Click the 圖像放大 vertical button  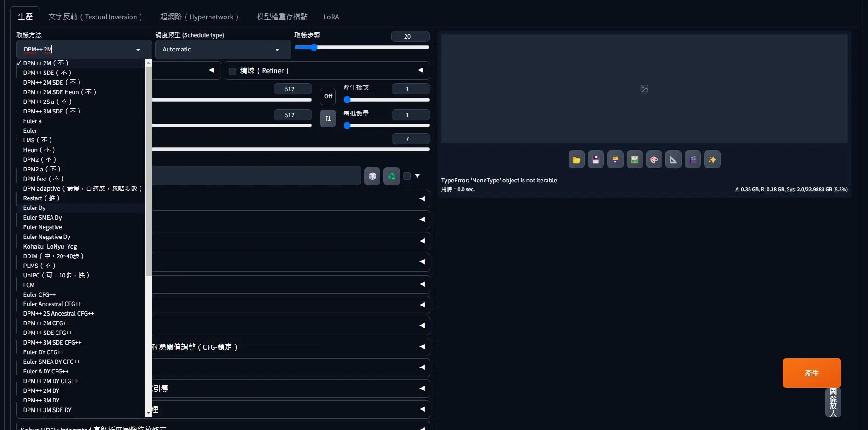[833, 402]
